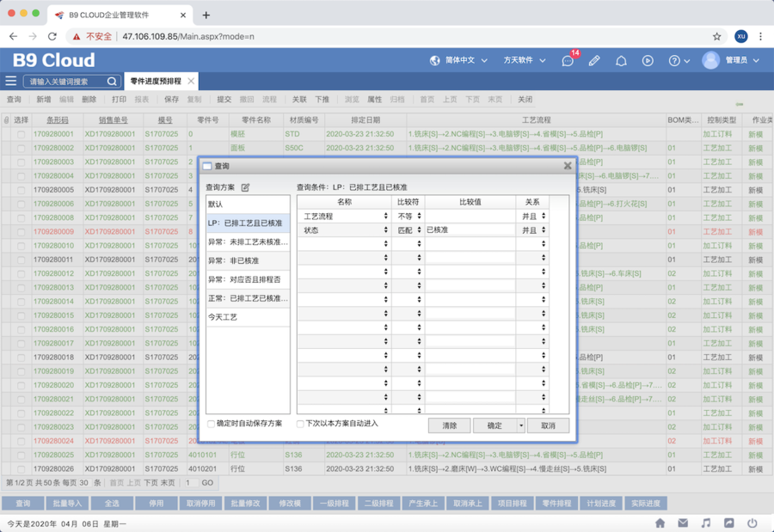Click the edit query scheme icon
The image size is (774, 532).
point(245,187)
